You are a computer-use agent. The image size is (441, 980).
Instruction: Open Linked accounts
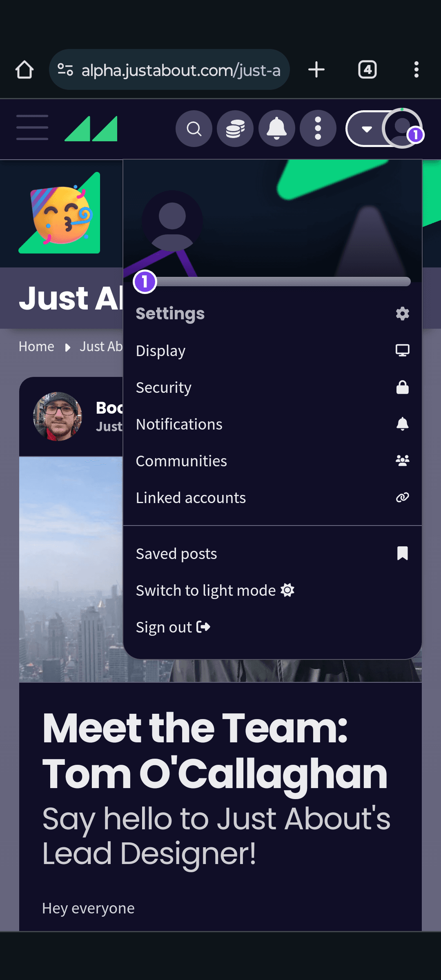tap(272, 498)
